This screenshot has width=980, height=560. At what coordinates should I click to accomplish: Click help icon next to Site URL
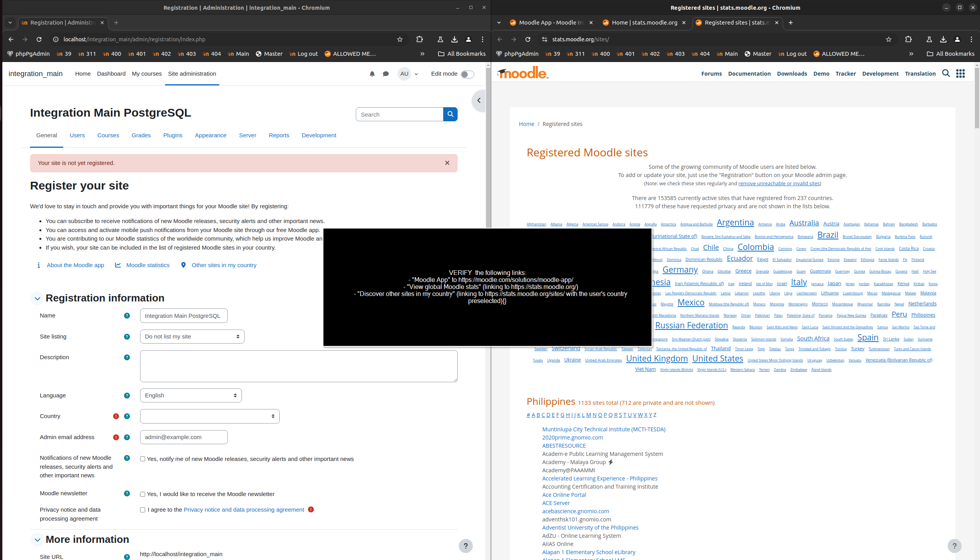(x=127, y=556)
